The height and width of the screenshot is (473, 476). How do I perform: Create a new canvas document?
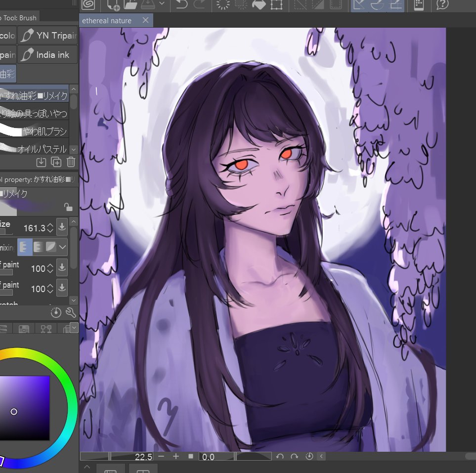114,4
